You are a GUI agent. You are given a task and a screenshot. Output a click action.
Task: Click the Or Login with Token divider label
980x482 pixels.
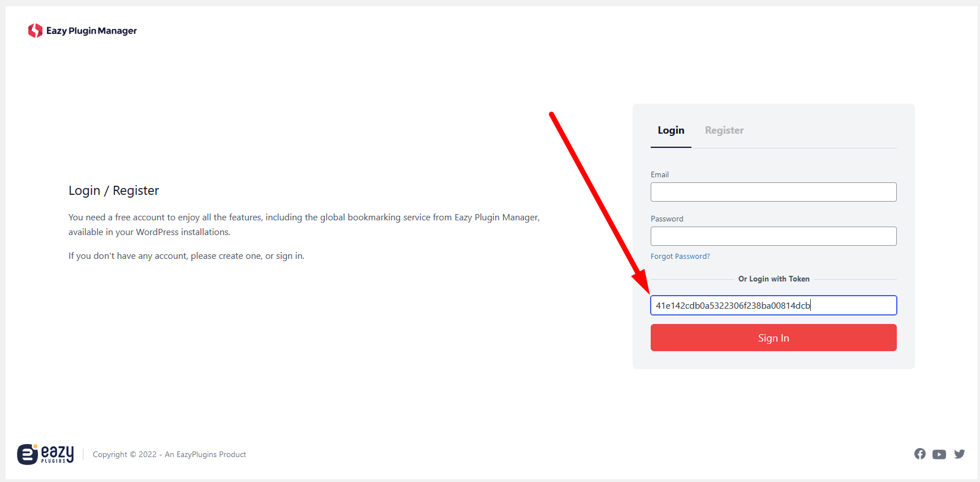pyautogui.click(x=773, y=279)
